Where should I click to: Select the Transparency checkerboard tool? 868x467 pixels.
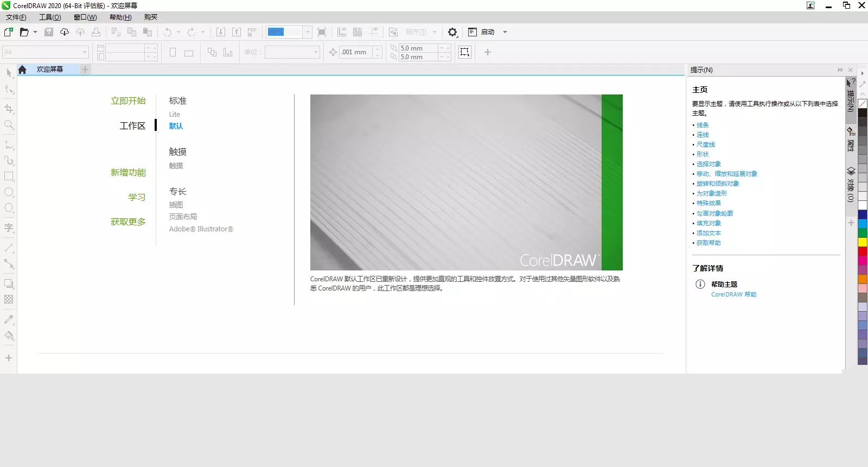point(9,299)
